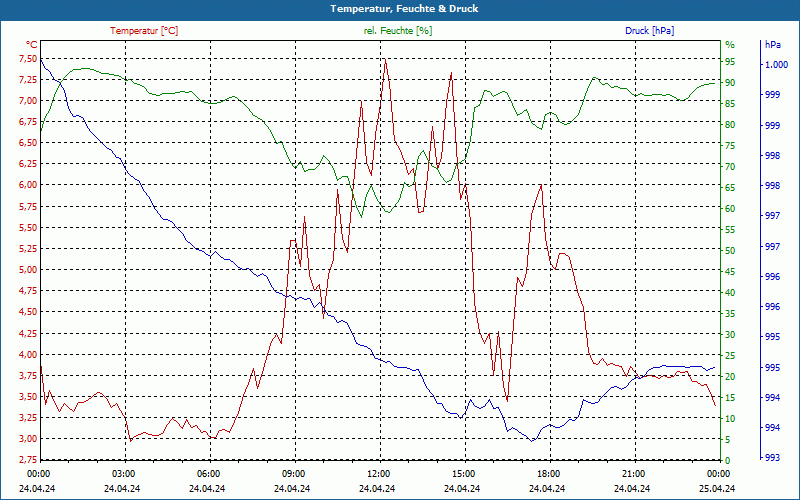Click temperature axis value 4,00

point(28,355)
